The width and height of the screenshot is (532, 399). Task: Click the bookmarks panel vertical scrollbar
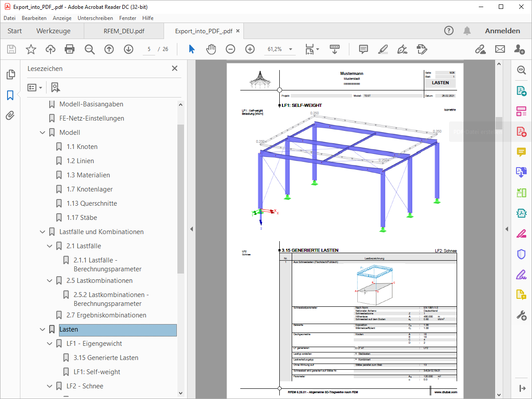180,199
